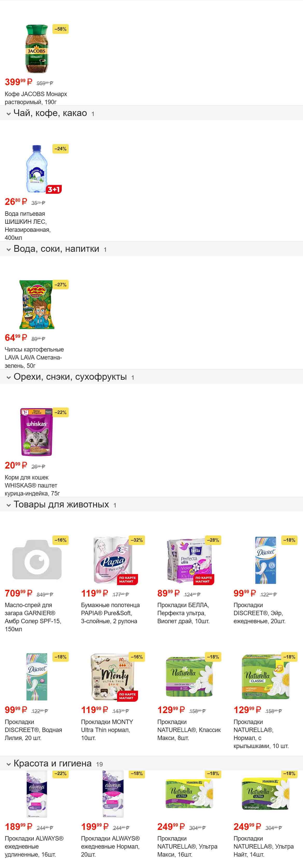Click the 3+1 promo badge on water

coord(54,189)
